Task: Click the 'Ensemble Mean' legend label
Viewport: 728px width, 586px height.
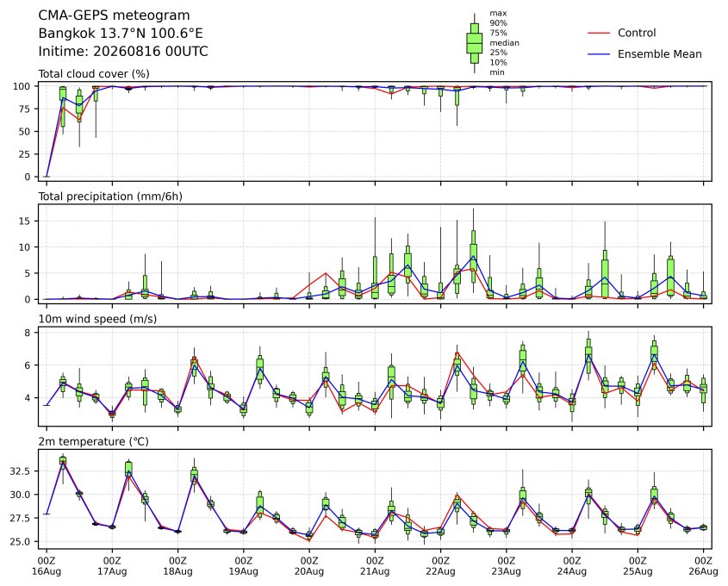Action: (660, 54)
